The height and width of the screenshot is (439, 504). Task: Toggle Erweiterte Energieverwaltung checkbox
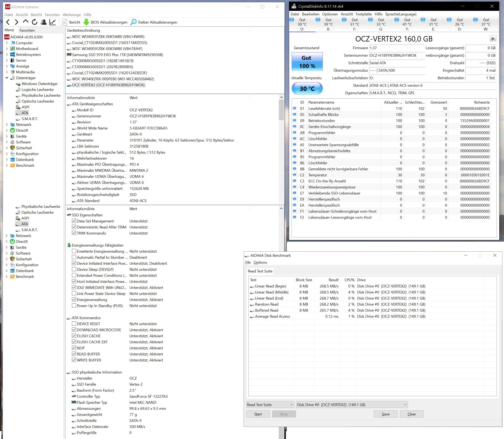coord(74,251)
